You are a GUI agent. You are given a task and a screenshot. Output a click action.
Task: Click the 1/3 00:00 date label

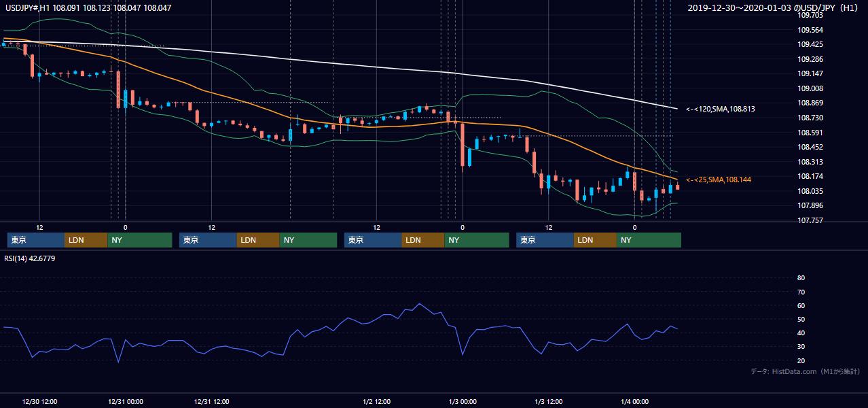tap(463, 401)
